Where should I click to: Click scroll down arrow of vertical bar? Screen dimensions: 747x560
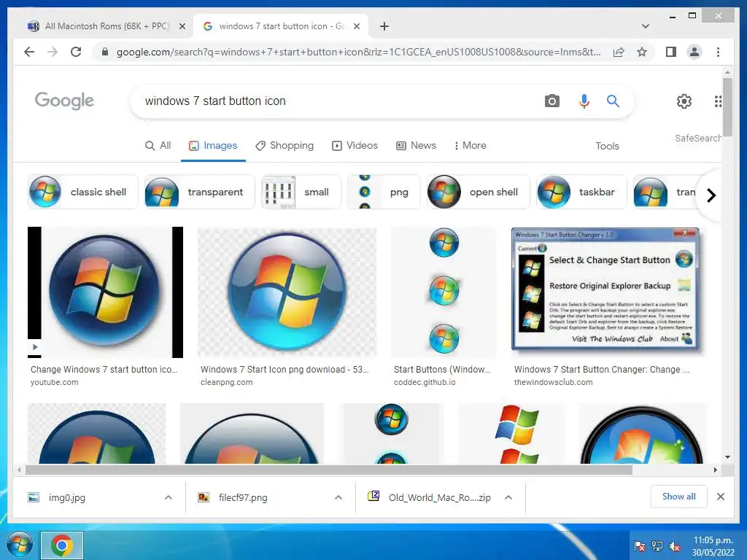tap(727, 457)
